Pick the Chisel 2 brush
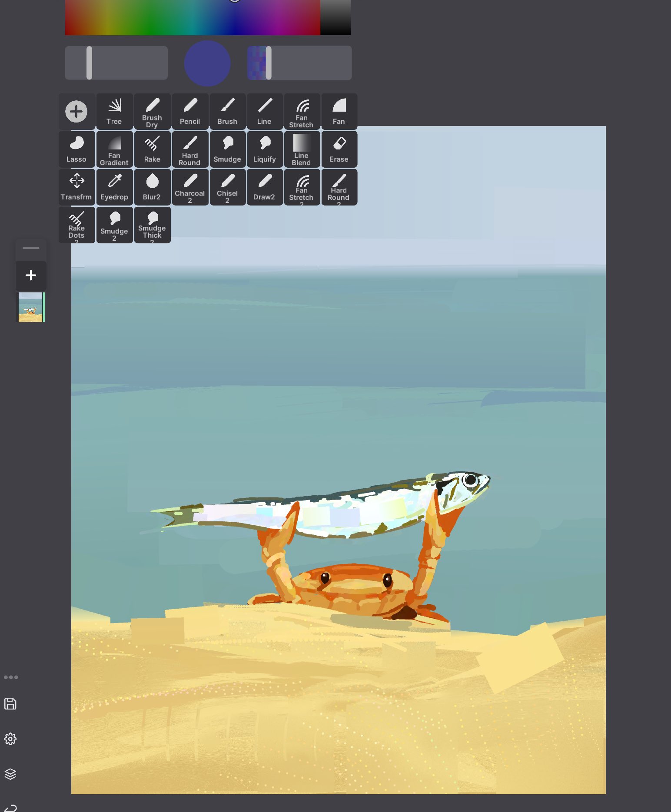 [x=227, y=187]
